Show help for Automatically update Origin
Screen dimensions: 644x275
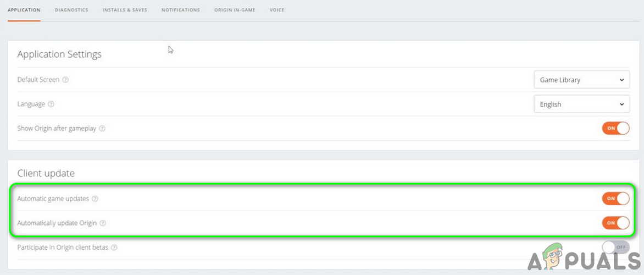coord(103,223)
